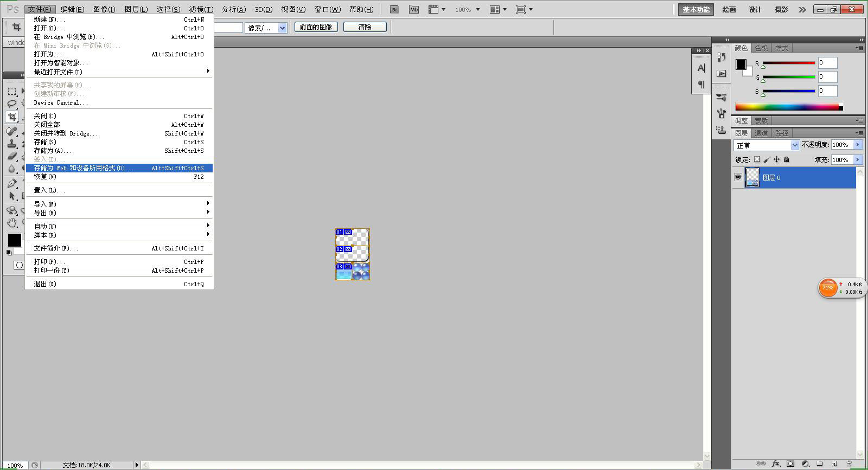Open the 填充 fill slider arrow

tap(858, 159)
